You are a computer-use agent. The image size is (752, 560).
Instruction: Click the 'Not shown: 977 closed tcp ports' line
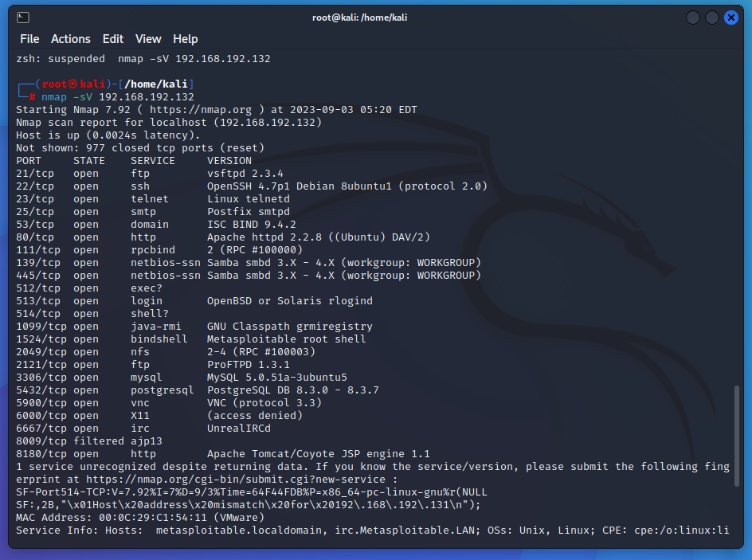tap(140, 148)
